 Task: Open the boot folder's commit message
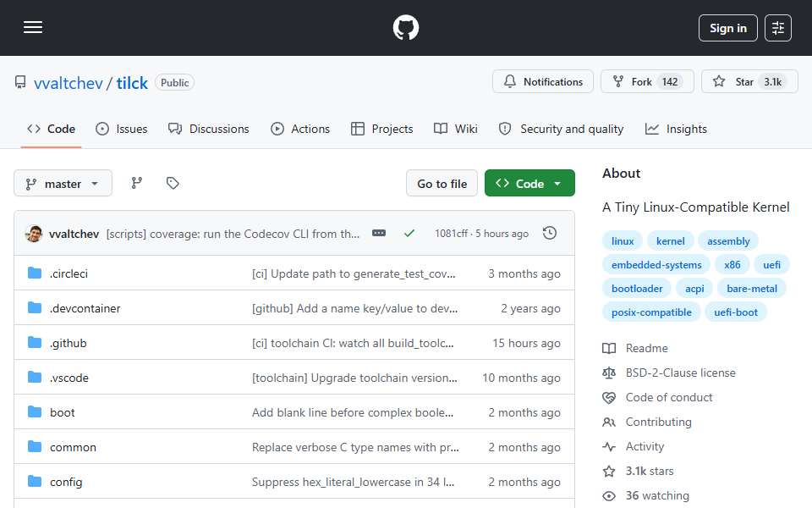click(x=353, y=412)
